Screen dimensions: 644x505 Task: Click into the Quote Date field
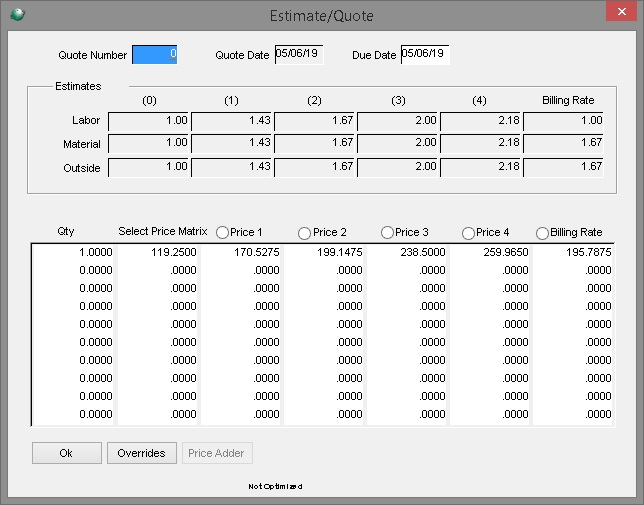299,54
